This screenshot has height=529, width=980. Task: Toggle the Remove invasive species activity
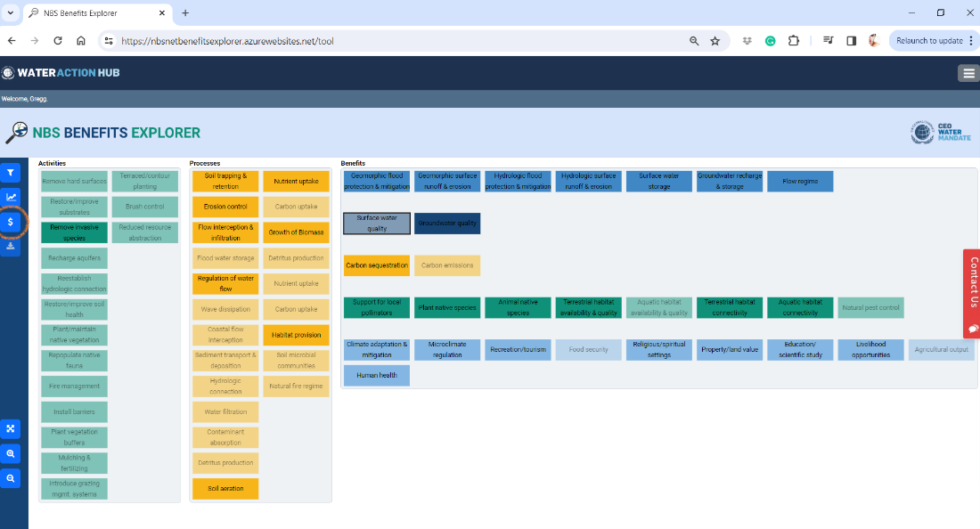[x=74, y=232]
